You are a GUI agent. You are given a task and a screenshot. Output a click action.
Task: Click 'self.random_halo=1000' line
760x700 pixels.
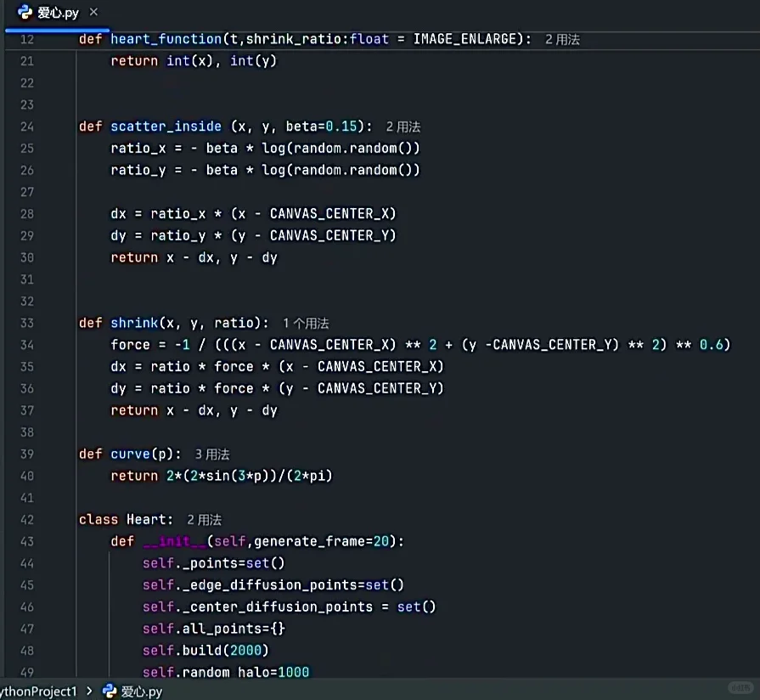[x=225, y=672]
